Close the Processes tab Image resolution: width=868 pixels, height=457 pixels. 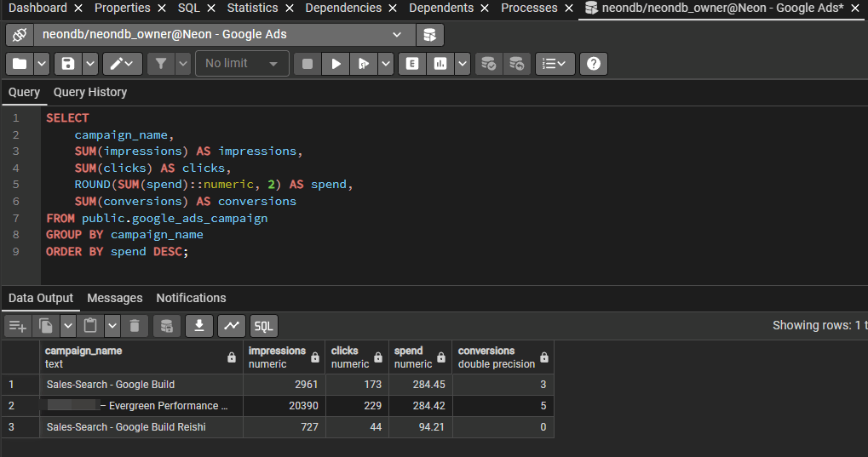(x=568, y=9)
